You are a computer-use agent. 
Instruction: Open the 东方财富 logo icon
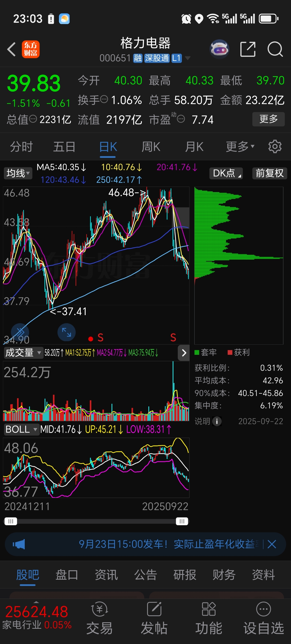tap(31, 49)
